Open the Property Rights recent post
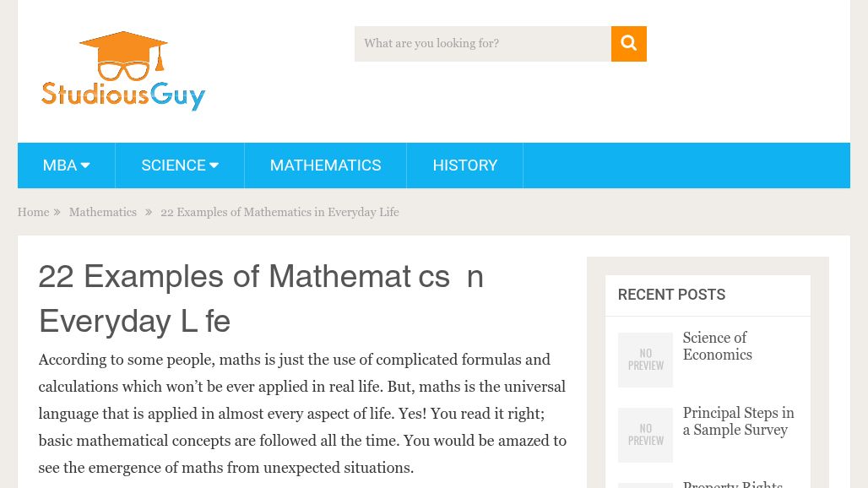 tap(732, 484)
